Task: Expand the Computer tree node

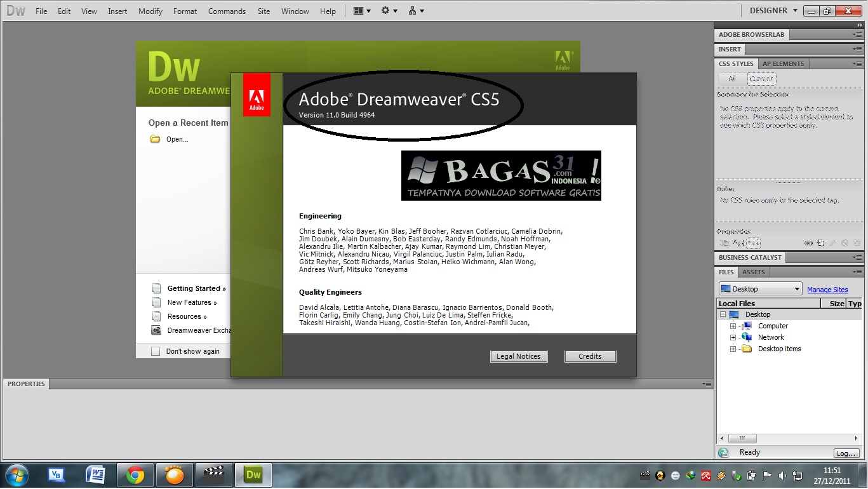Action: (733, 326)
